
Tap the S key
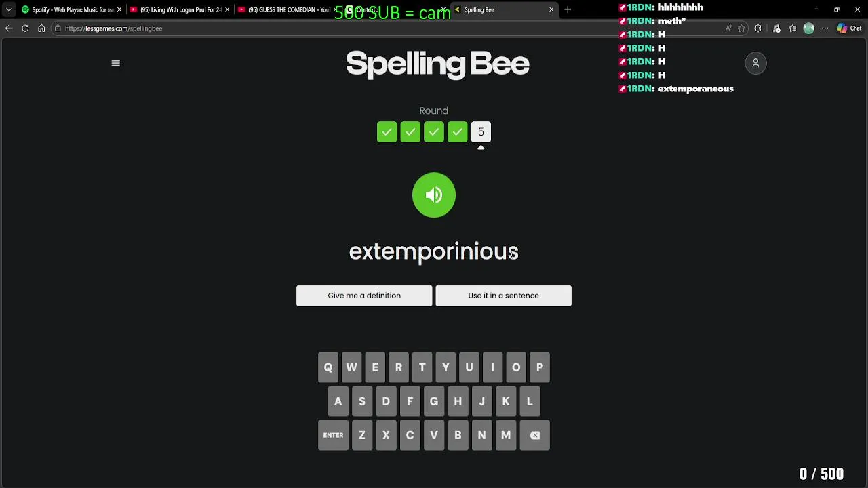[362, 401]
